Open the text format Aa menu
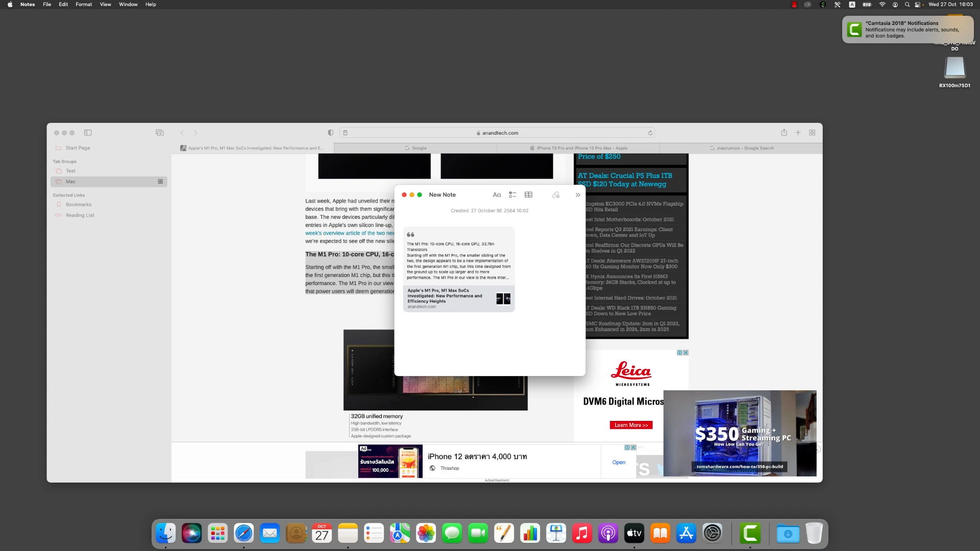 [497, 195]
